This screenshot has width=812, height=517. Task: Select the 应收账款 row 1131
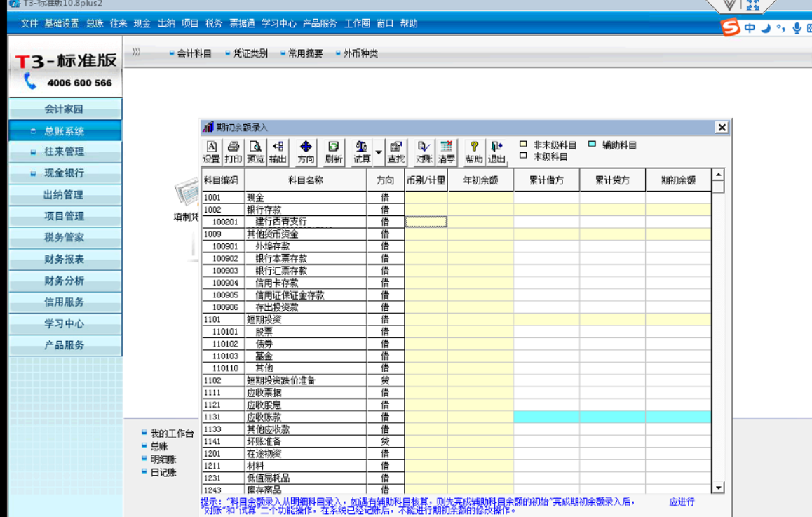click(x=456, y=417)
